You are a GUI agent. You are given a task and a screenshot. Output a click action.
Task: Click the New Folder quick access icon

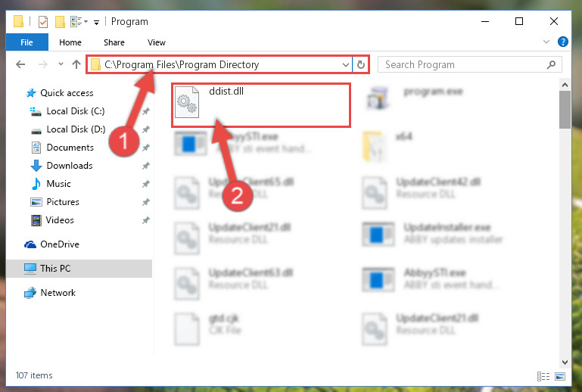(60, 22)
